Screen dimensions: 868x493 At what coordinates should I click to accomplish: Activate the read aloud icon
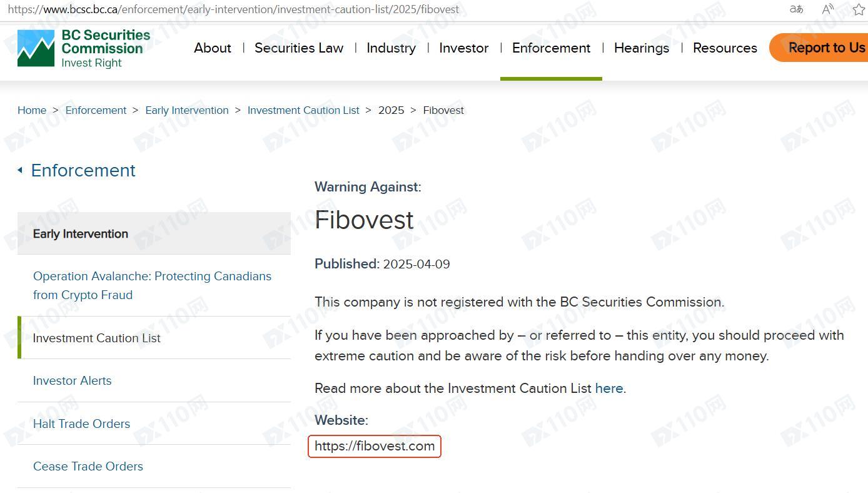pyautogui.click(x=828, y=9)
